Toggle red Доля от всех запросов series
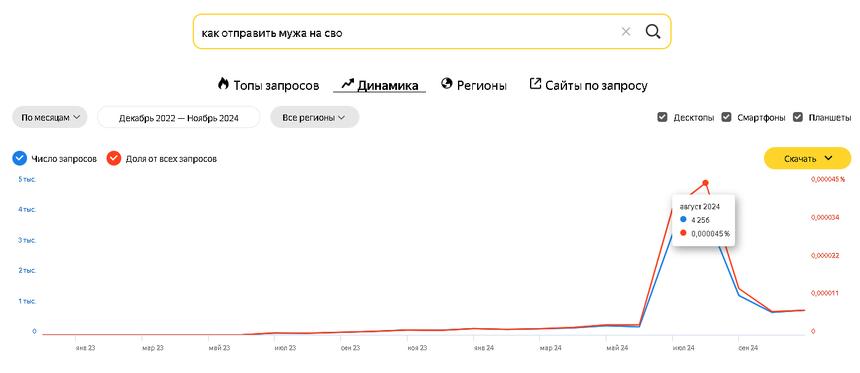 pos(114,159)
